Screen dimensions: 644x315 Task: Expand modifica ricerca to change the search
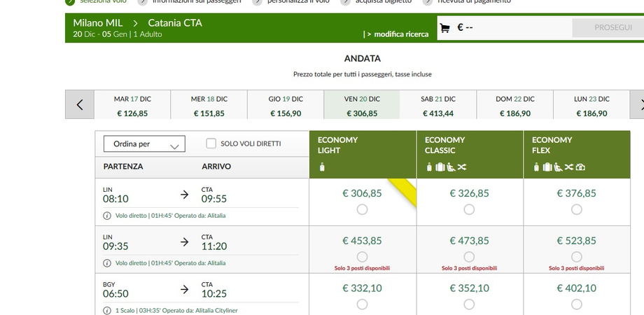396,34
